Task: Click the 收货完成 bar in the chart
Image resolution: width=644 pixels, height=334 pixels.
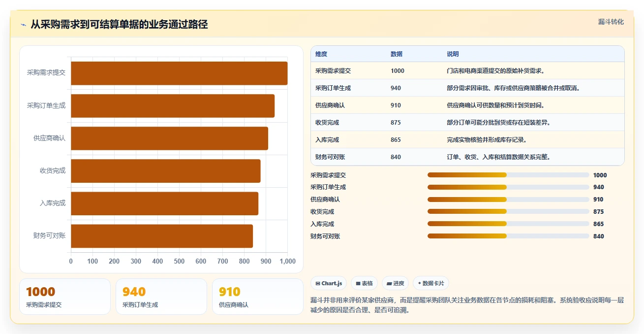Action: [166, 171]
